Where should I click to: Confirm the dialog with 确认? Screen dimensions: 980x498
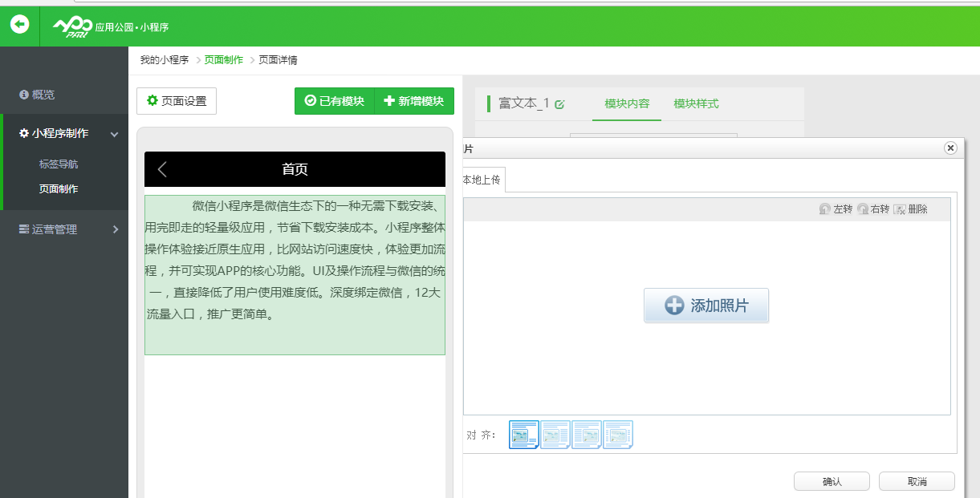pyautogui.click(x=832, y=481)
